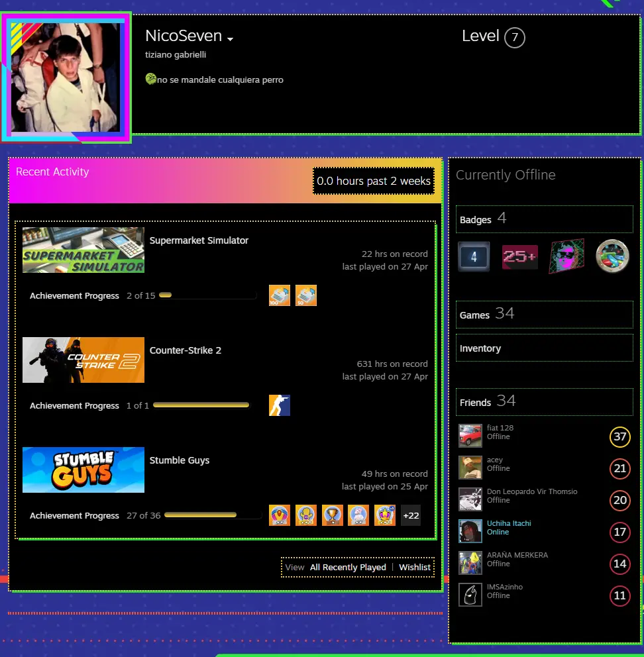View the Counter-Strike 2 achievement icon
The height and width of the screenshot is (657, 644).
pos(279,405)
